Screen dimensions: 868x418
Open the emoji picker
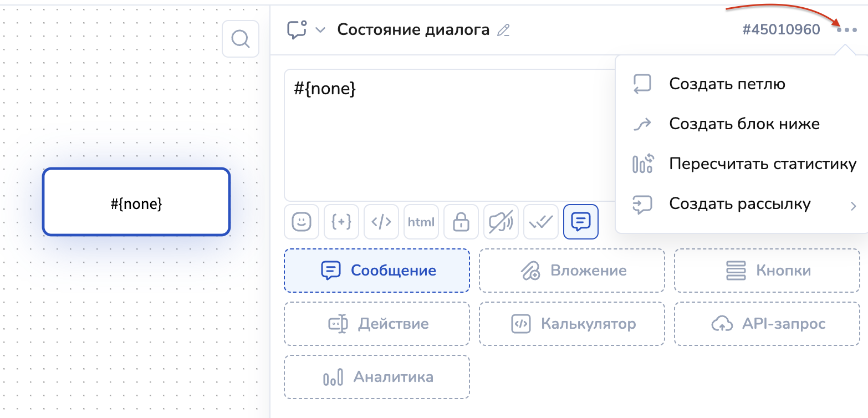(x=302, y=222)
